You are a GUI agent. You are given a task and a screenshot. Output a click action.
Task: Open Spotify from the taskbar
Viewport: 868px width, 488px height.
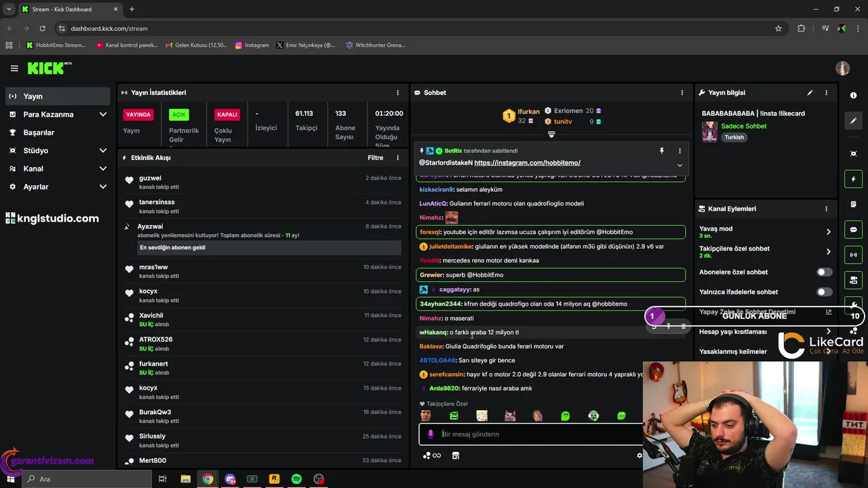[296, 479]
